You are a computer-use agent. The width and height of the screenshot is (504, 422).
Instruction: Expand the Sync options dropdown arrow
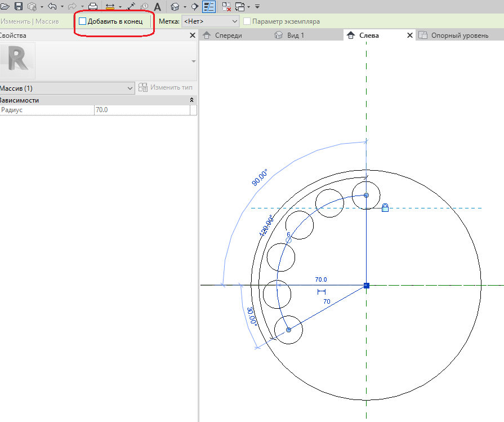(x=42, y=6)
